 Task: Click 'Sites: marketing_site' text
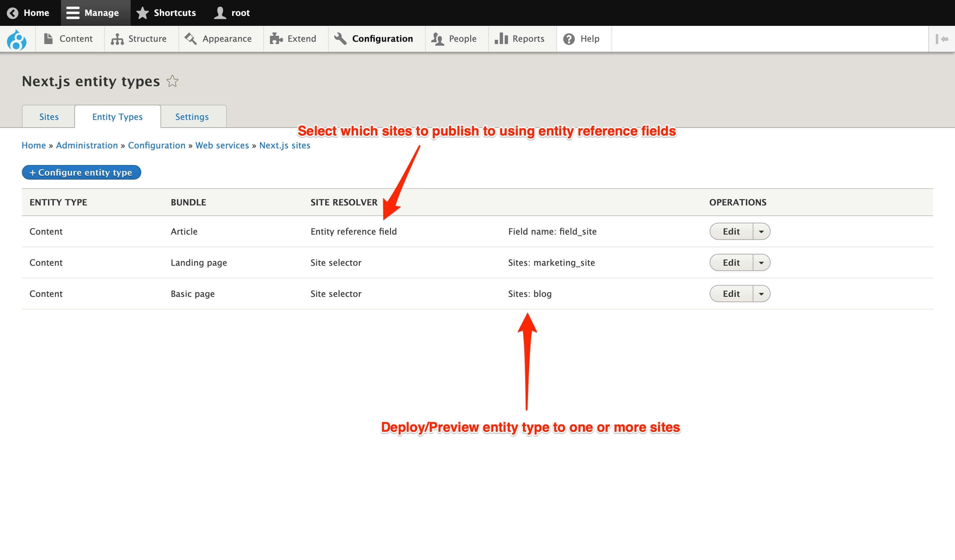pos(551,262)
